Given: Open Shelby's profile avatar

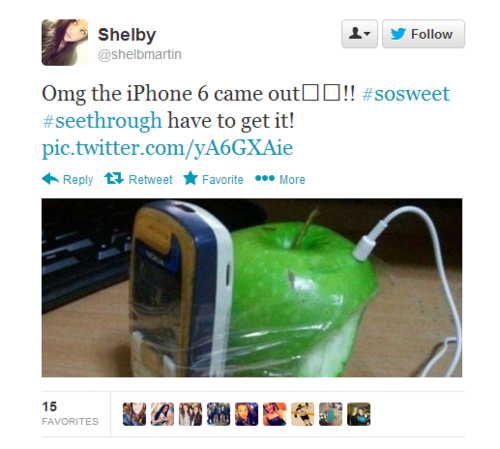Looking at the screenshot, I should pyautogui.click(x=65, y=42).
